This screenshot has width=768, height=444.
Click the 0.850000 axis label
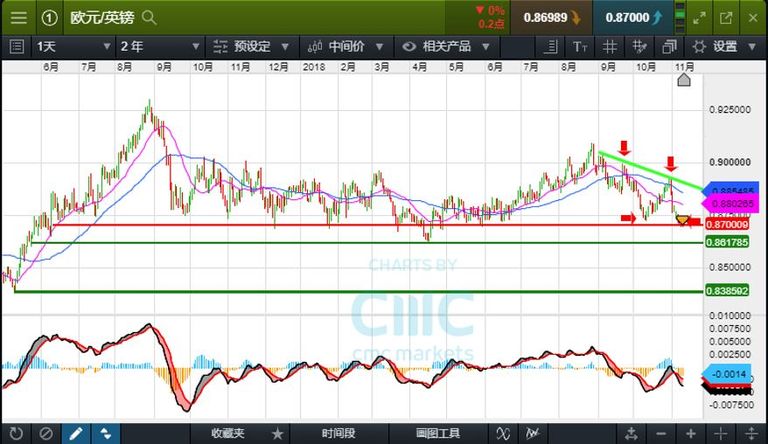point(730,267)
